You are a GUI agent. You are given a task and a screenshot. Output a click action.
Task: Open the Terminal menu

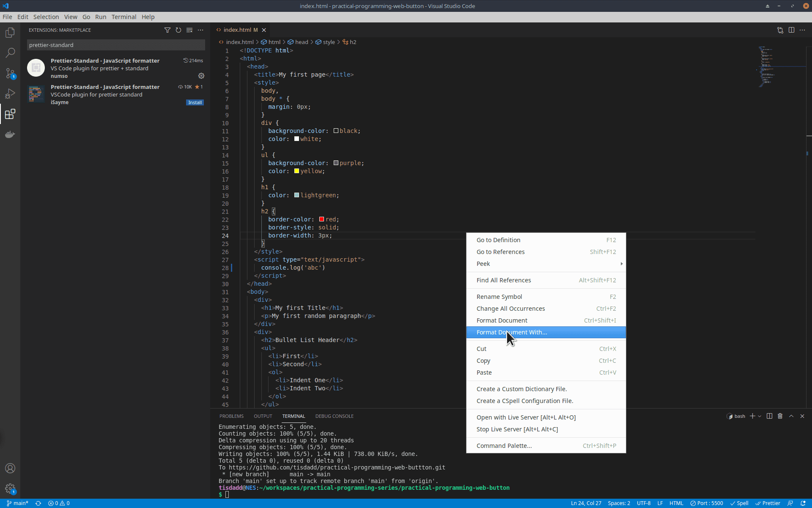tap(123, 17)
